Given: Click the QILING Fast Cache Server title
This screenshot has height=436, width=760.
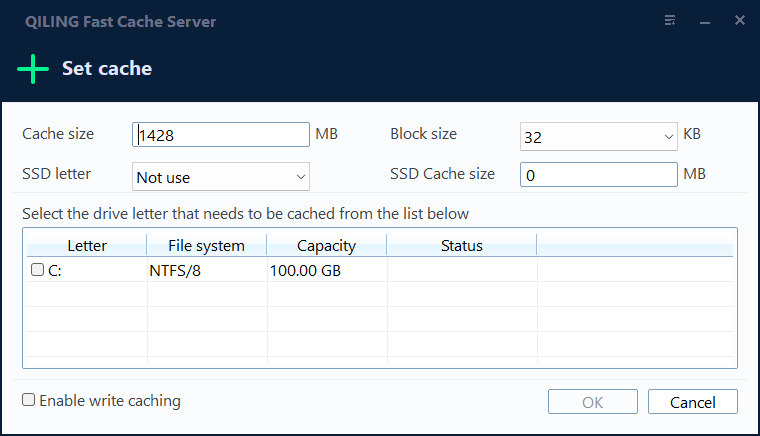Looking at the screenshot, I should click(x=113, y=21).
